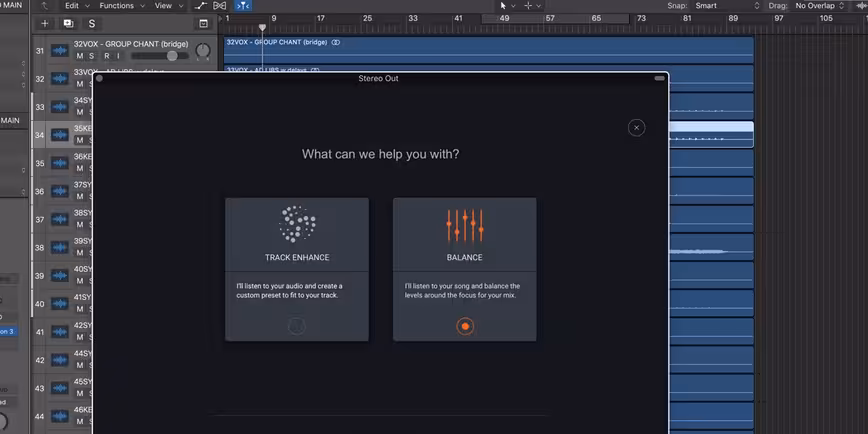The image size is (868, 434).
Task: Click the audio icon of track 39
Action: [59, 276]
